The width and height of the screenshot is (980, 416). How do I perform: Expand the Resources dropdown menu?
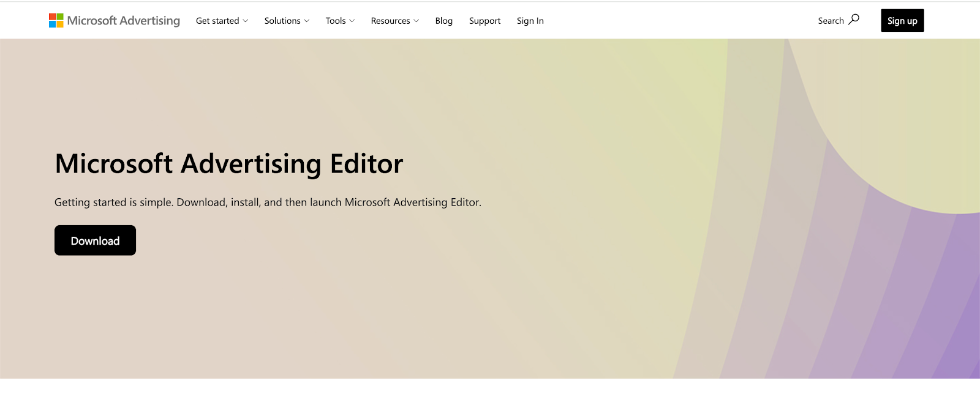click(395, 21)
